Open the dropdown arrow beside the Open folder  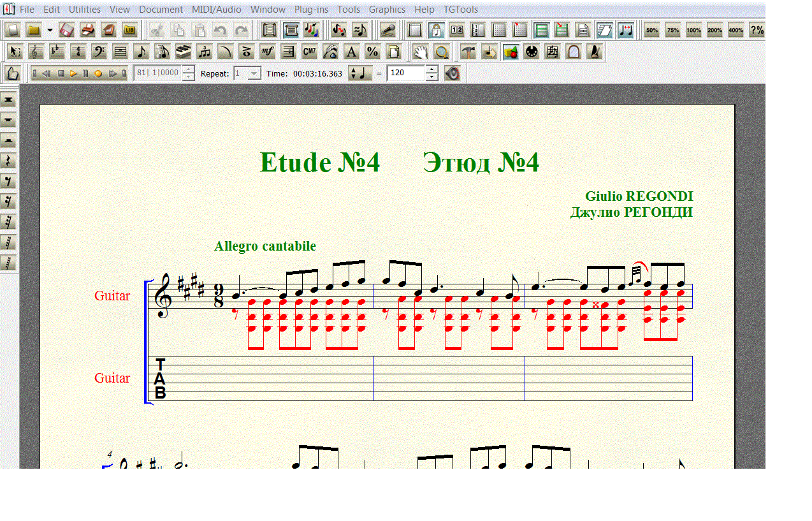[50, 30]
